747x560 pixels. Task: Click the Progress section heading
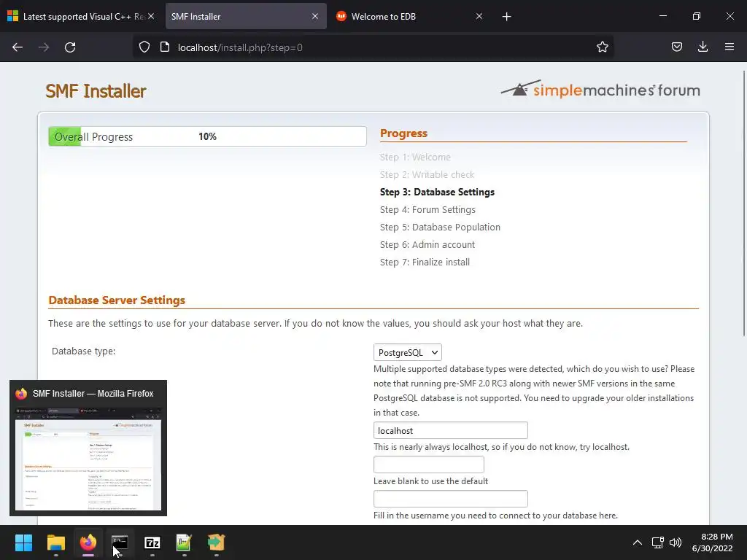403,133
